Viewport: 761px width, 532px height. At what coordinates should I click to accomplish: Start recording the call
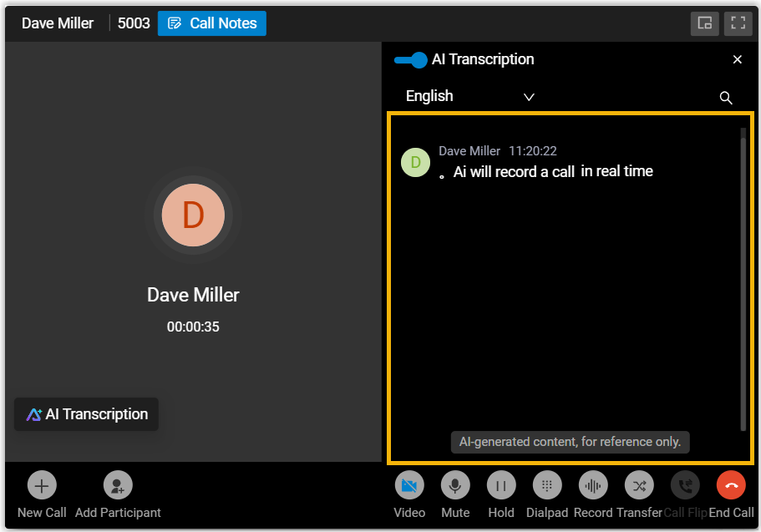click(593, 486)
